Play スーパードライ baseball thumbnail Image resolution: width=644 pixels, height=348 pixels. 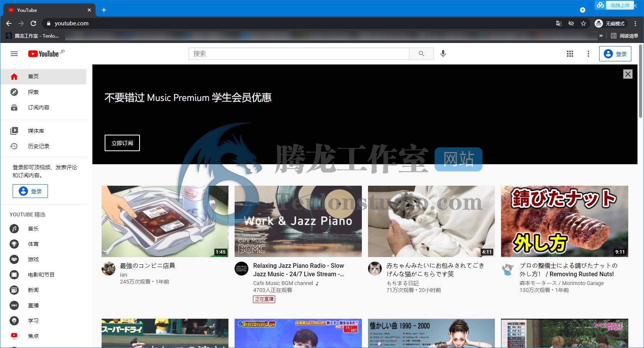(165, 333)
